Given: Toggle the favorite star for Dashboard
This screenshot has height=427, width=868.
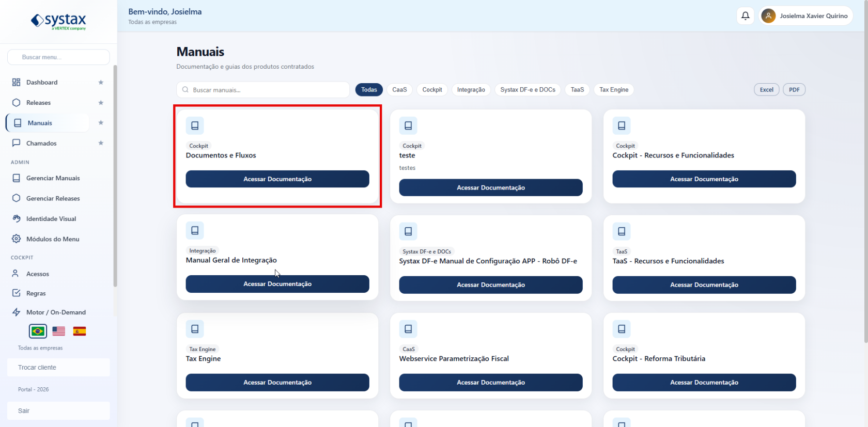Looking at the screenshot, I should click(x=101, y=82).
